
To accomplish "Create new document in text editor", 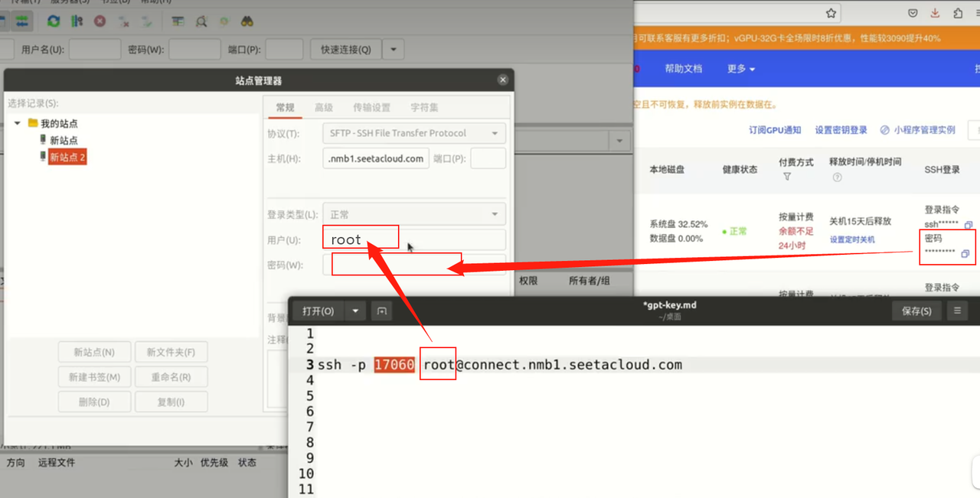I will 382,311.
